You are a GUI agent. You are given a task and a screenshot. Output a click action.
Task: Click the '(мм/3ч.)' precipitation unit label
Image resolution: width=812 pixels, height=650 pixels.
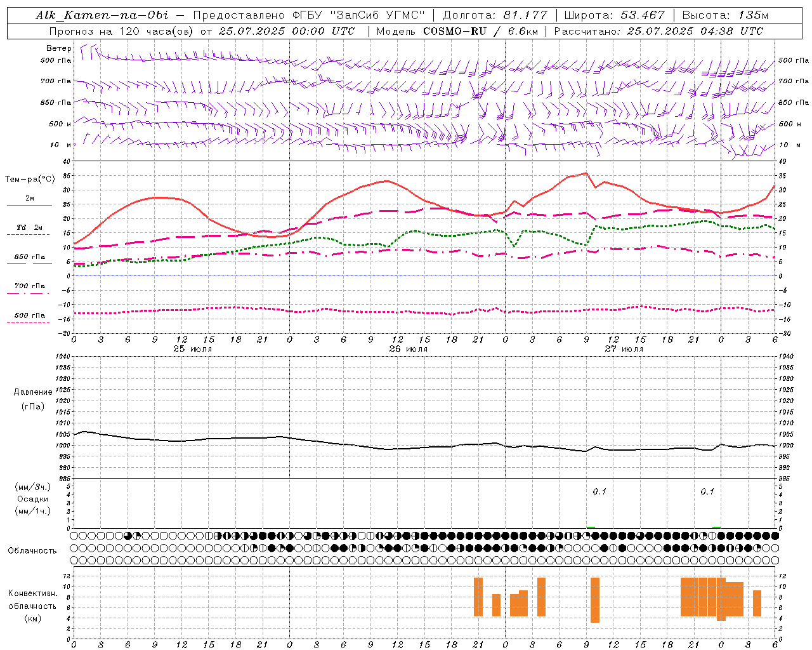[x=33, y=487]
